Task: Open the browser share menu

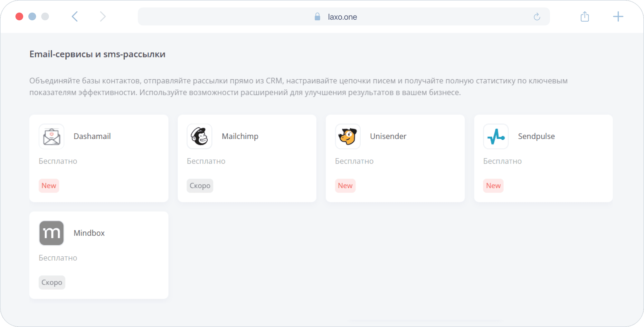Action: pyautogui.click(x=585, y=16)
